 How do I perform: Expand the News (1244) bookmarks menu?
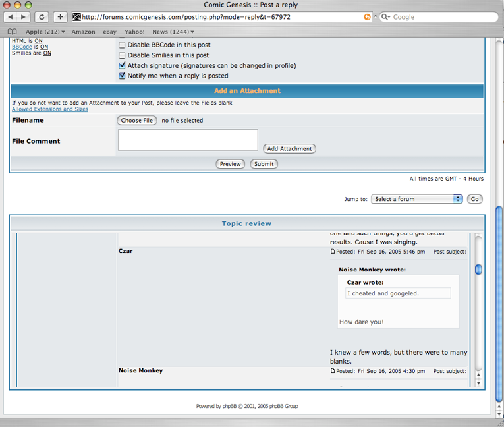[x=173, y=32]
